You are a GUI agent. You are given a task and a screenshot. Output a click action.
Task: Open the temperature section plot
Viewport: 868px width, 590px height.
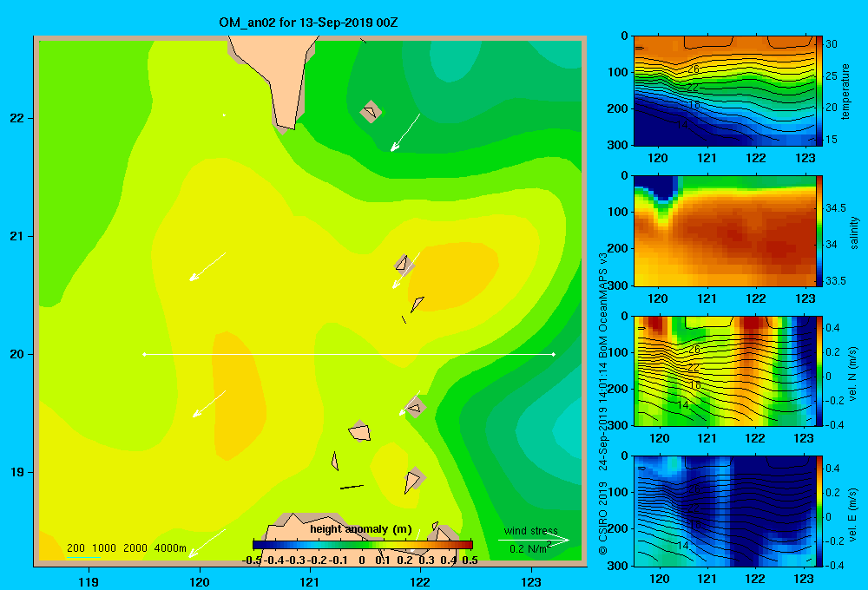tap(724, 91)
